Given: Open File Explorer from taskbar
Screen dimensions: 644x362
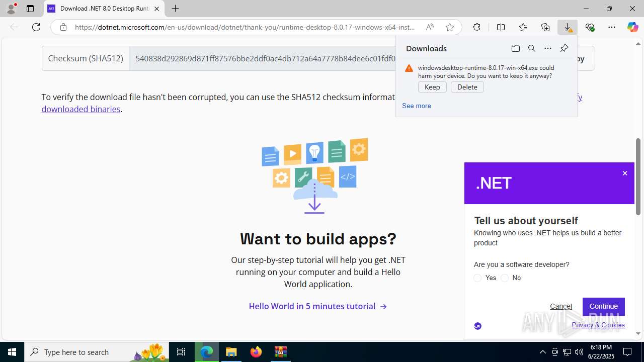Looking at the screenshot, I should [231, 352].
